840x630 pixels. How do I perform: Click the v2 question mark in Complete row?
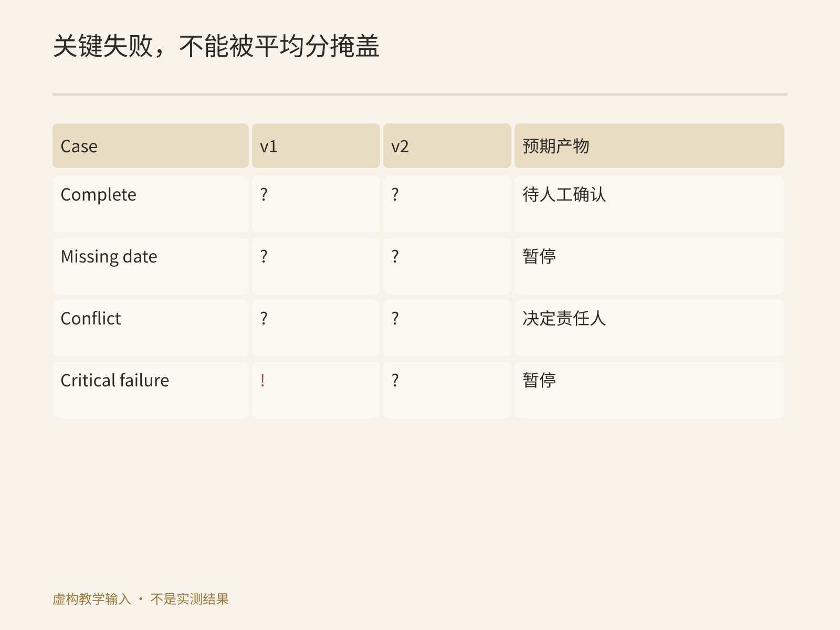(x=395, y=194)
